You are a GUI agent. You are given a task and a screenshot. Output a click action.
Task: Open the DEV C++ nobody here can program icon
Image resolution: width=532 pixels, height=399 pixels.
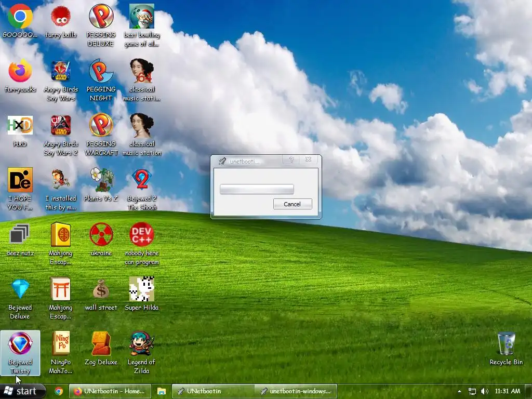pos(142,244)
